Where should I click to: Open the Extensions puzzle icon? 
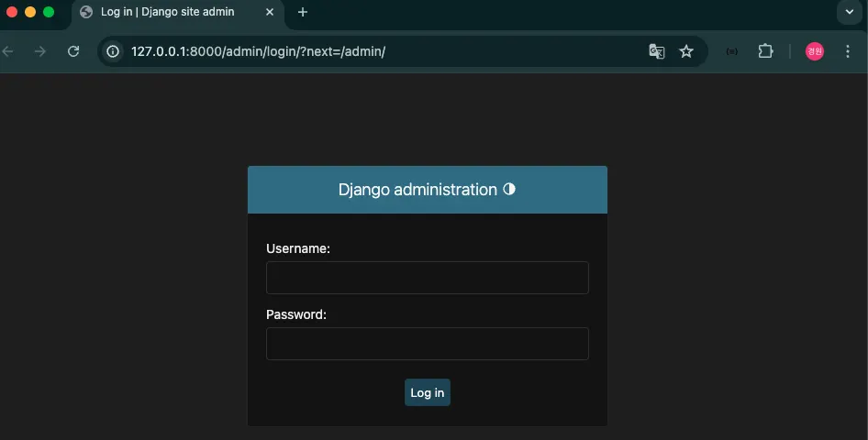765,51
